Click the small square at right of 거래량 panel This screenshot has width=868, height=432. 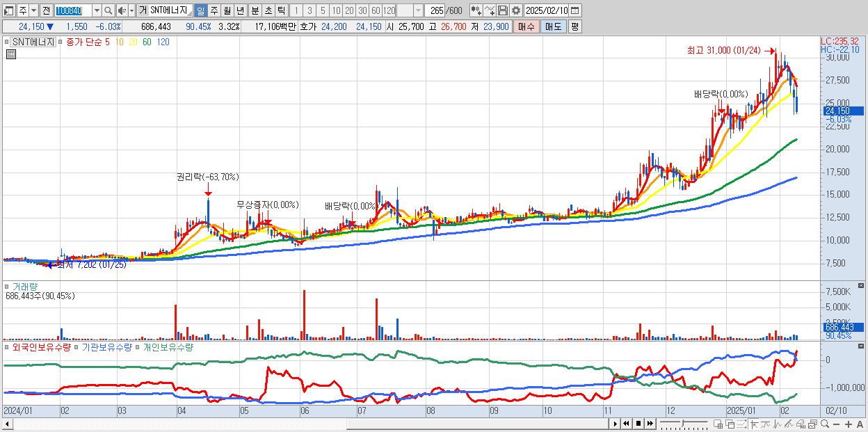[861, 286]
